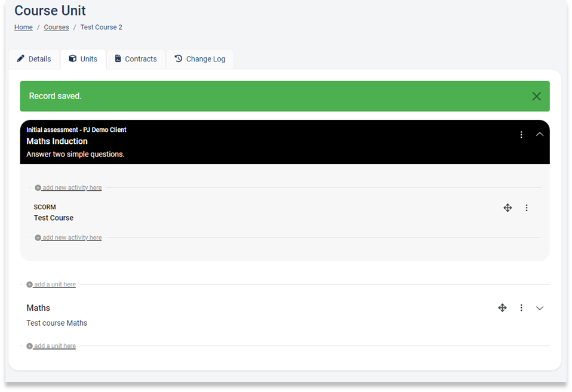Expand the Maths unit
This screenshot has width=572, height=392.
pos(540,308)
